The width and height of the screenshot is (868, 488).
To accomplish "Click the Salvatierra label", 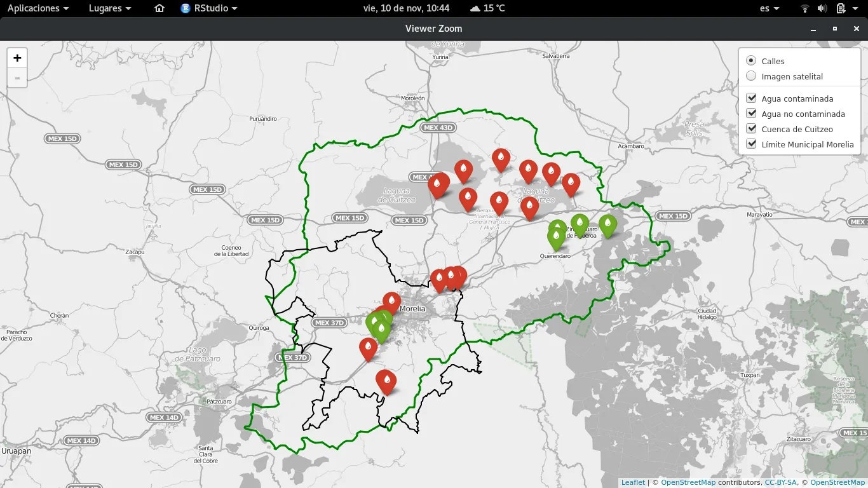I will [x=556, y=56].
